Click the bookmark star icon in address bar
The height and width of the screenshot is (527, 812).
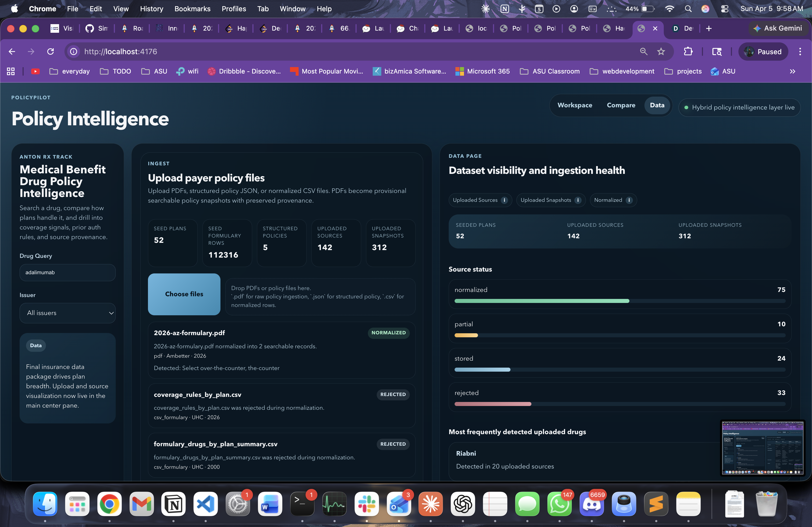[661, 52]
